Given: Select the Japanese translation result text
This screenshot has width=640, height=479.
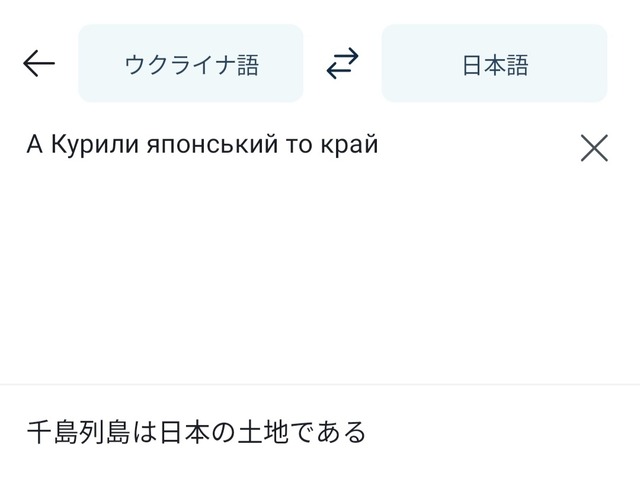Looking at the screenshot, I should [196, 432].
